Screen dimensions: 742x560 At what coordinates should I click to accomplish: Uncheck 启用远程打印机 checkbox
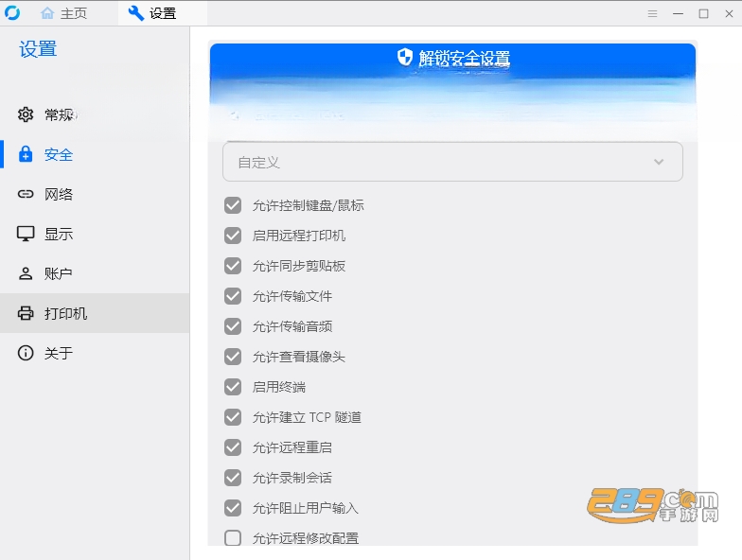[233, 236]
